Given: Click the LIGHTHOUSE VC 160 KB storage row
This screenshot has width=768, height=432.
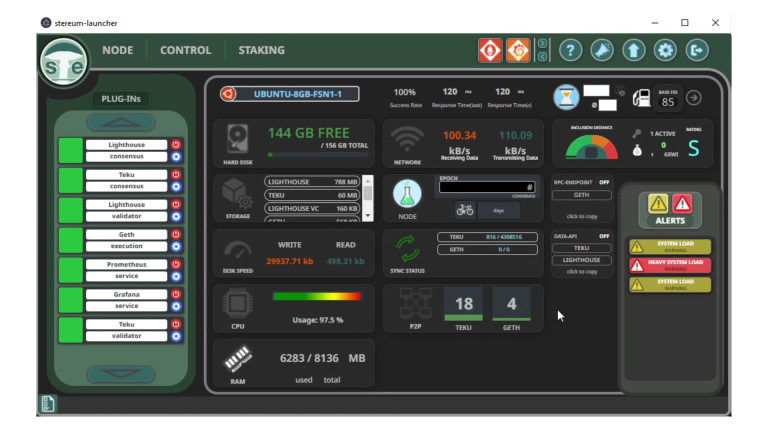Looking at the screenshot, I should pos(312,208).
